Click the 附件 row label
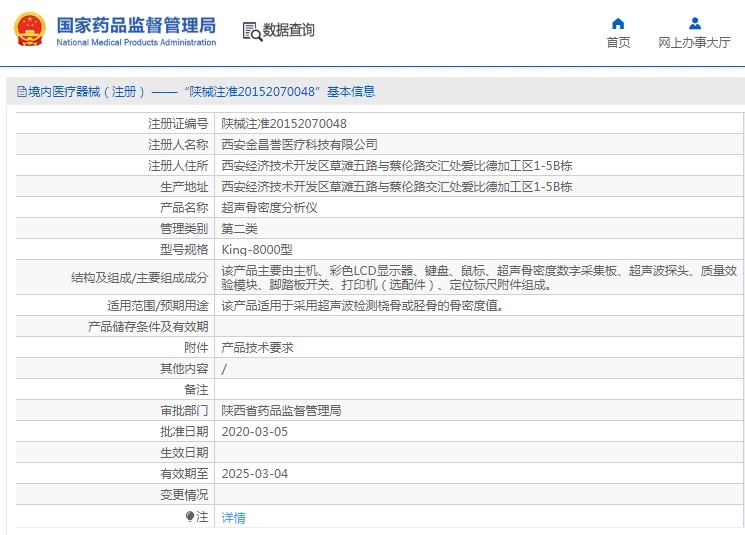Viewport: 745px width, 535px height. coord(196,348)
